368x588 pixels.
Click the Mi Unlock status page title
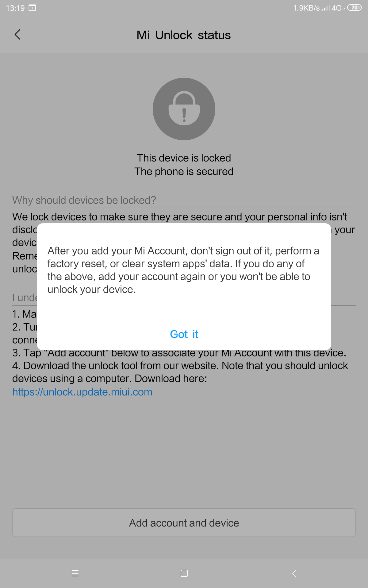184,35
